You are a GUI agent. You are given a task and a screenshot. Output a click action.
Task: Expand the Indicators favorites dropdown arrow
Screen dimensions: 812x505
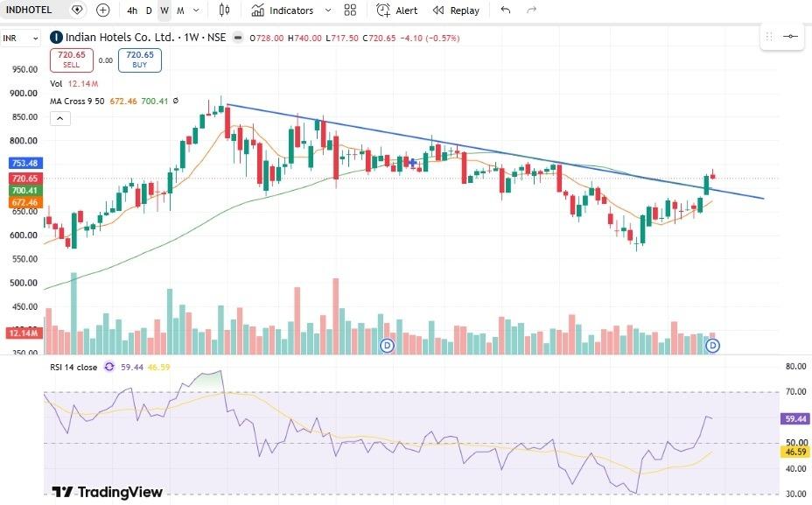(x=328, y=11)
